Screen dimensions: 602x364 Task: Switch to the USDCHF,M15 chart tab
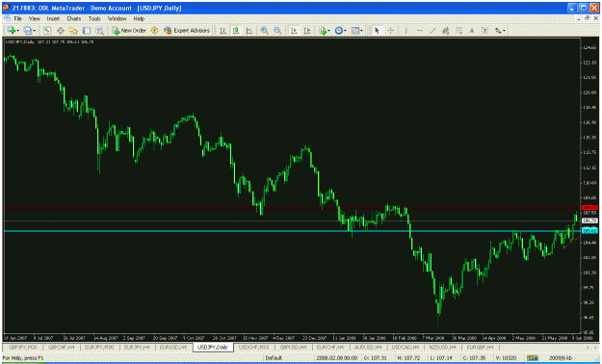point(253,347)
